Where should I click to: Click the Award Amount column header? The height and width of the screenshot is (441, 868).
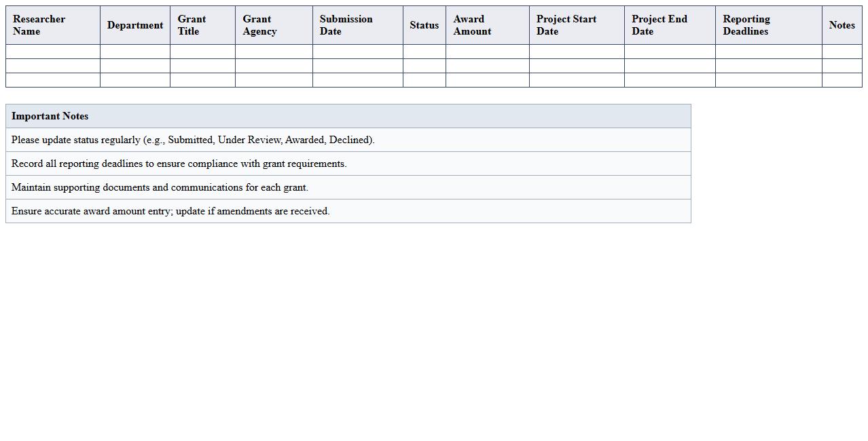click(487, 25)
